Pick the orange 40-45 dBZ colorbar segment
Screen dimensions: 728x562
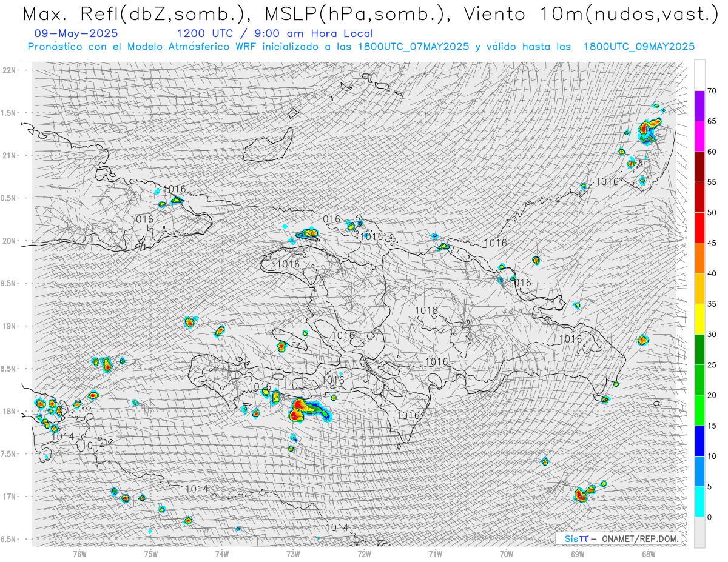tap(699, 258)
